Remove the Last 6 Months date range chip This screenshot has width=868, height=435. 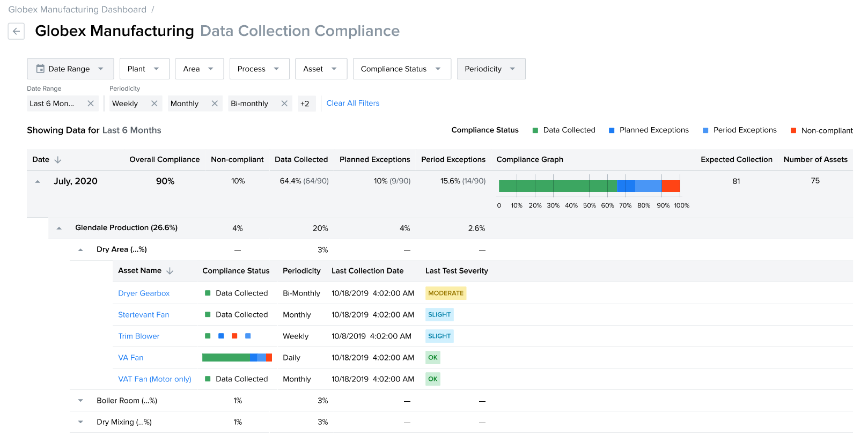pos(91,104)
